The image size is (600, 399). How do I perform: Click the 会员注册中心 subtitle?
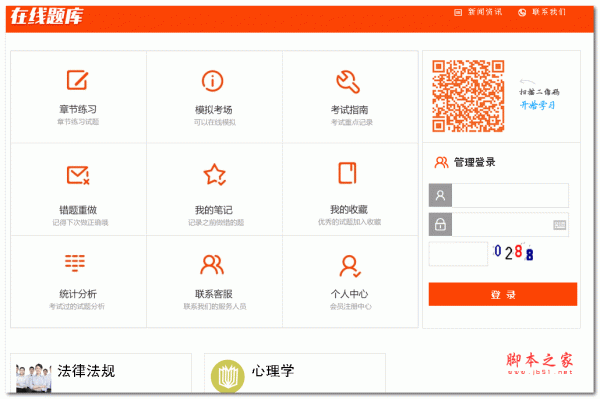[x=351, y=306]
